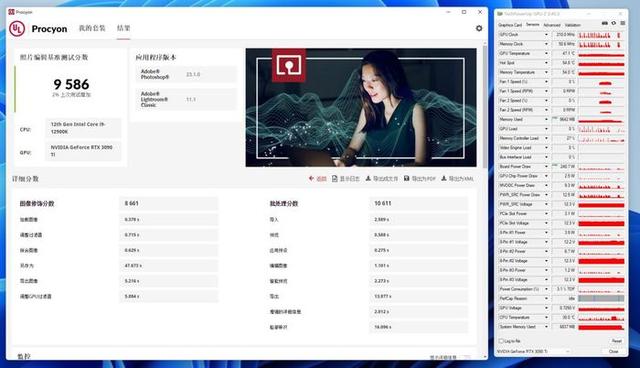Click the export as PDF link text
This screenshot has width=640, height=368.
423,179
